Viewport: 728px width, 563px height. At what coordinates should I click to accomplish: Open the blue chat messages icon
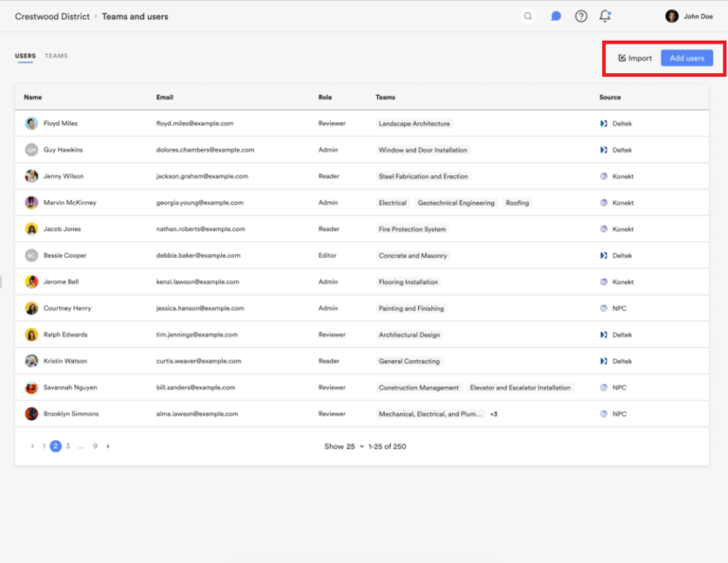pos(555,16)
